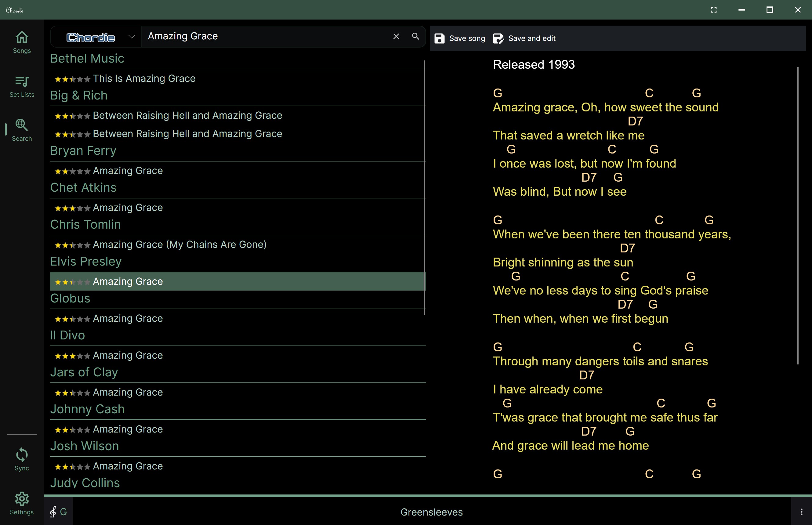
Task: Select Amazing Grace under Johnny Cash
Action: (237, 429)
